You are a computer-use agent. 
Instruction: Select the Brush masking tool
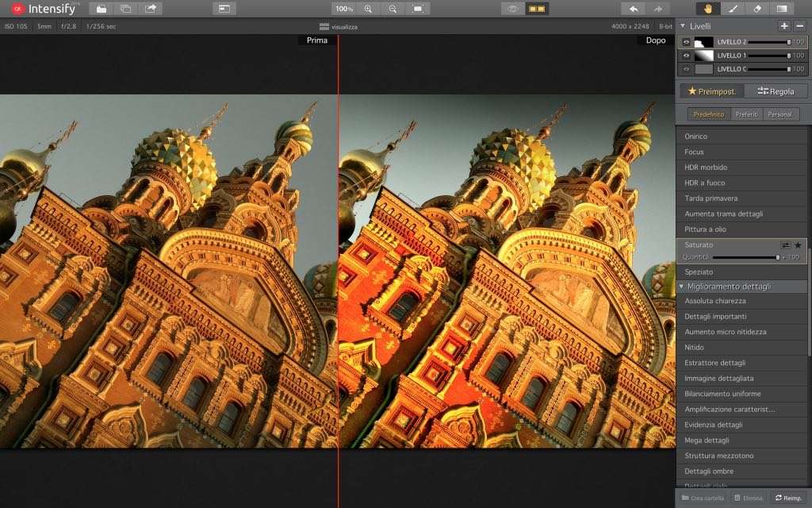(733, 9)
